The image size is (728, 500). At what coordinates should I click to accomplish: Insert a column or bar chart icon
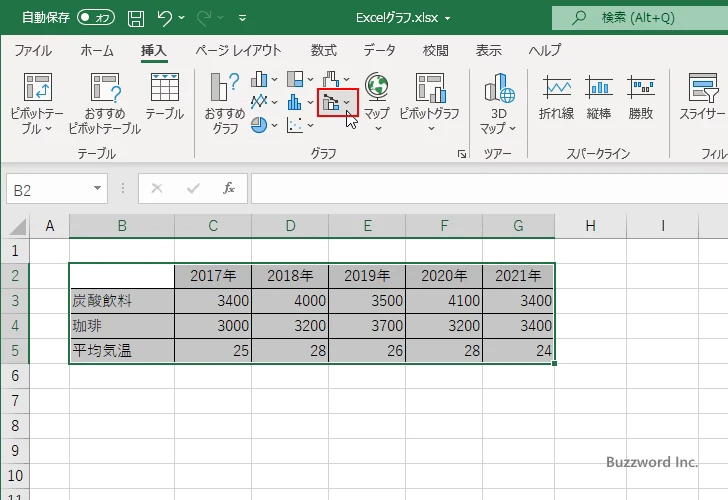click(x=259, y=79)
